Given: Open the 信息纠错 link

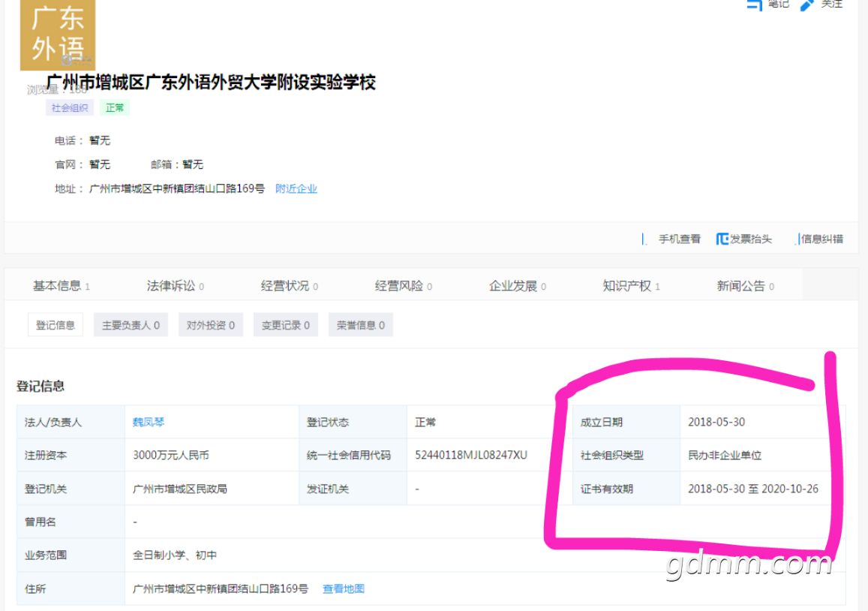Looking at the screenshot, I should coord(822,239).
